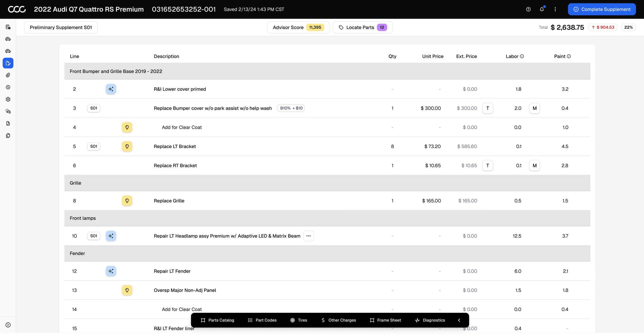Open the document checkmark sidebar icon
This screenshot has width=644, height=335.
click(8, 124)
